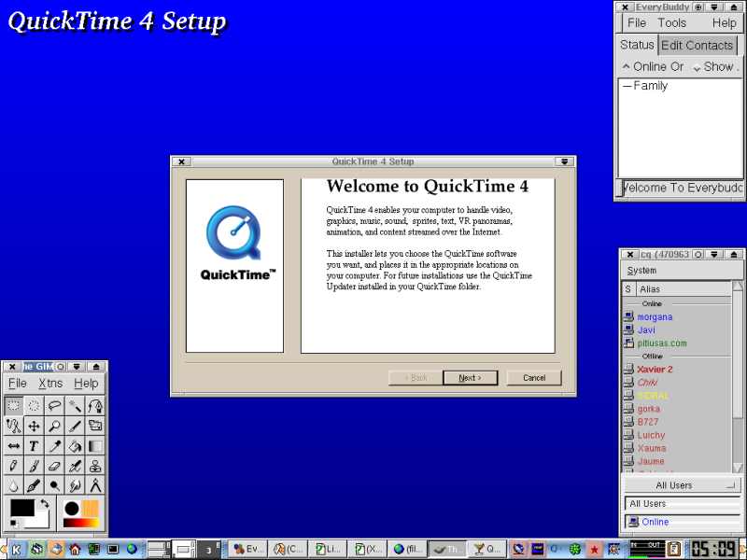Select the Paintbrush tool in GIMP
Viewport: 747px width, 560px height.
pyautogui.click(x=34, y=466)
